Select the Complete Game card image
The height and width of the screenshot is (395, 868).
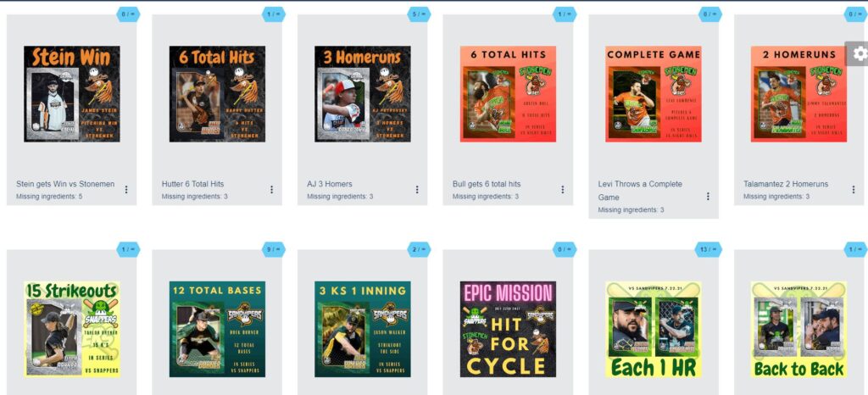point(654,94)
